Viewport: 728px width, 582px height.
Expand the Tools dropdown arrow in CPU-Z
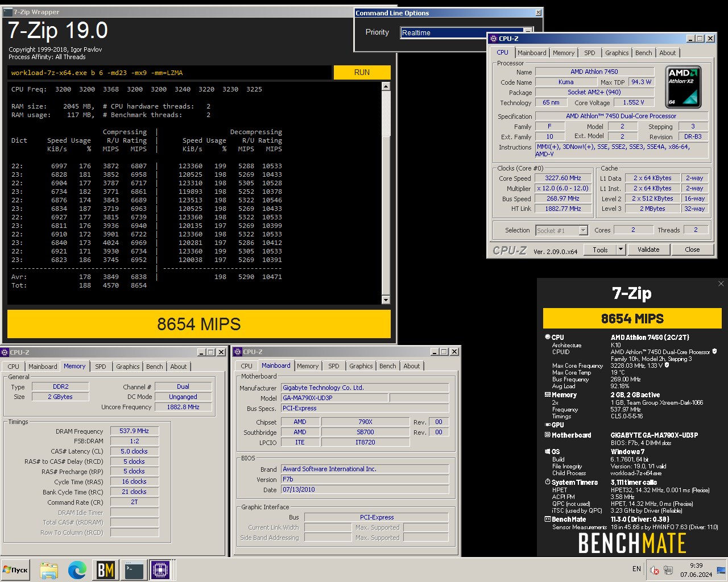coord(621,250)
